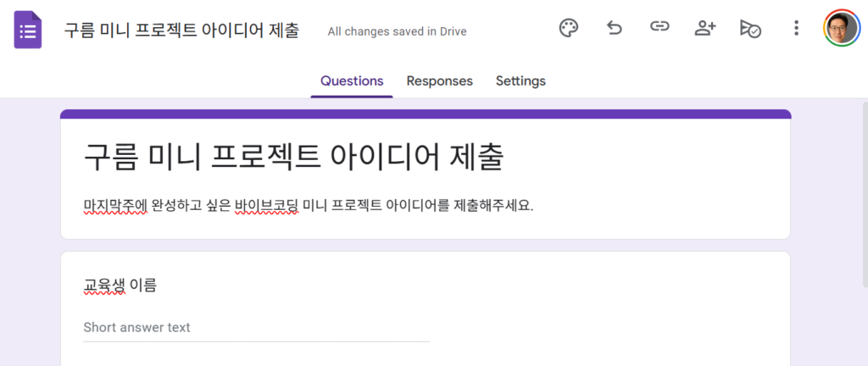Open the three-dot More options menu
Viewport: 868px width, 366px height.
coord(796,28)
